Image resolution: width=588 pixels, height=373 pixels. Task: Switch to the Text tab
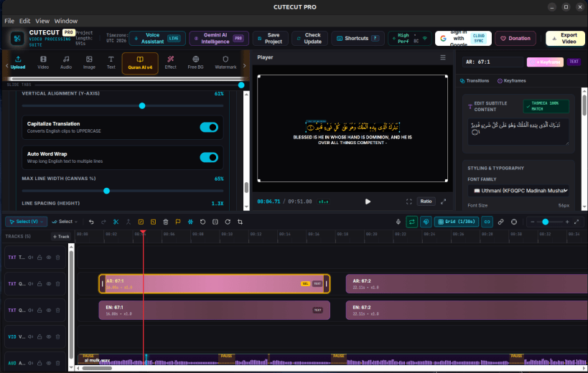coord(111,62)
